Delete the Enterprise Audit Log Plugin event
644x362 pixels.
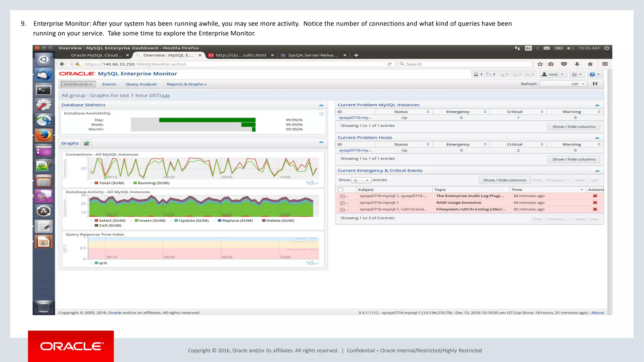pyautogui.click(x=595, y=196)
